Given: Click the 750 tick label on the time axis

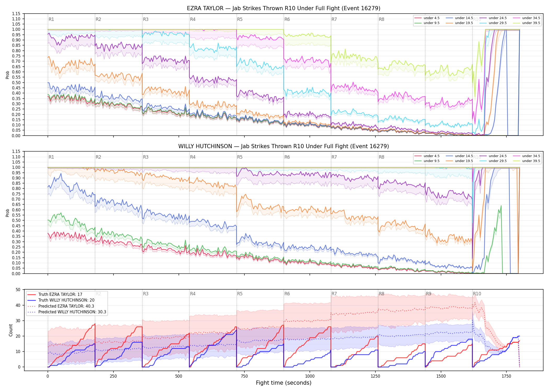Looking at the screenshot, I should tap(244, 376).
